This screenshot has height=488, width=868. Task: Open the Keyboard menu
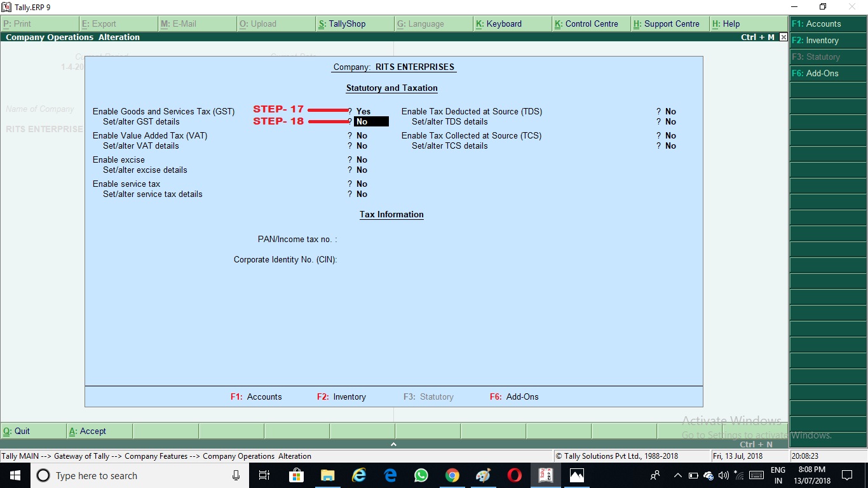[512, 24]
